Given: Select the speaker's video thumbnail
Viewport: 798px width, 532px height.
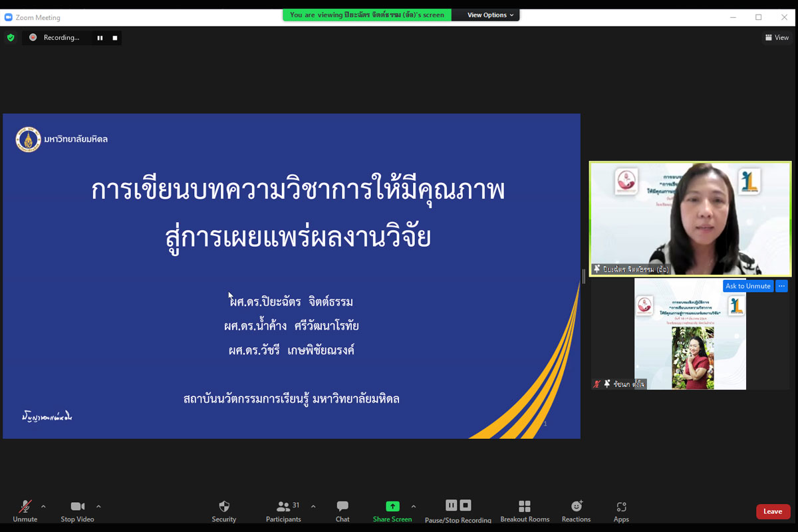Looking at the screenshot, I should tap(690, 219).
